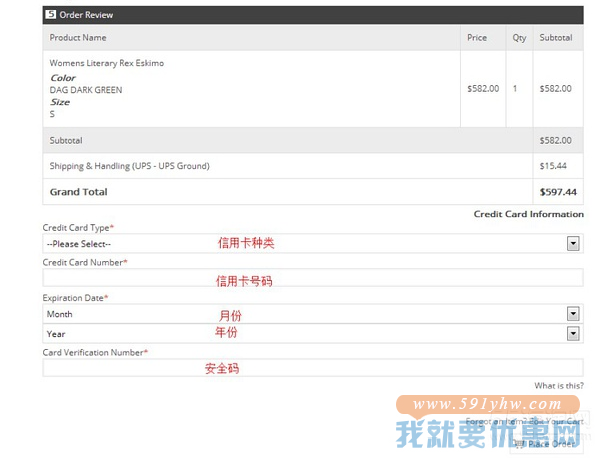Focus the Credit Card Number field

coord(313,278)
